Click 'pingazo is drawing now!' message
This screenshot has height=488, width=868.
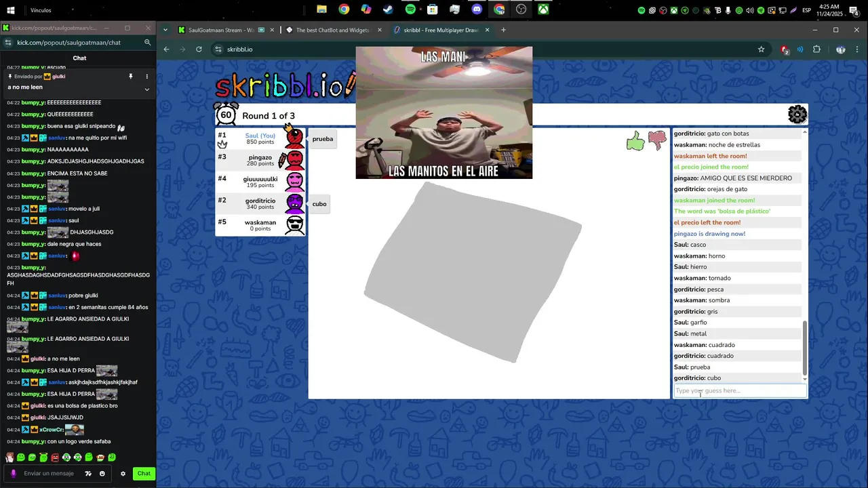709,234
